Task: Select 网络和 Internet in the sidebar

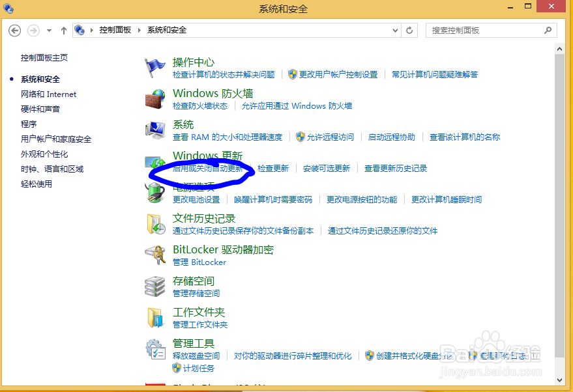Action: tap(49, 94)
